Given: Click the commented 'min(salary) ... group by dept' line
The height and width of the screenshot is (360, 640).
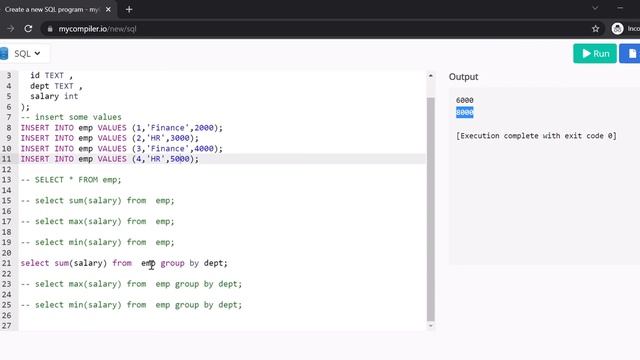Looking at the screenshot, I should pos(131,305).
